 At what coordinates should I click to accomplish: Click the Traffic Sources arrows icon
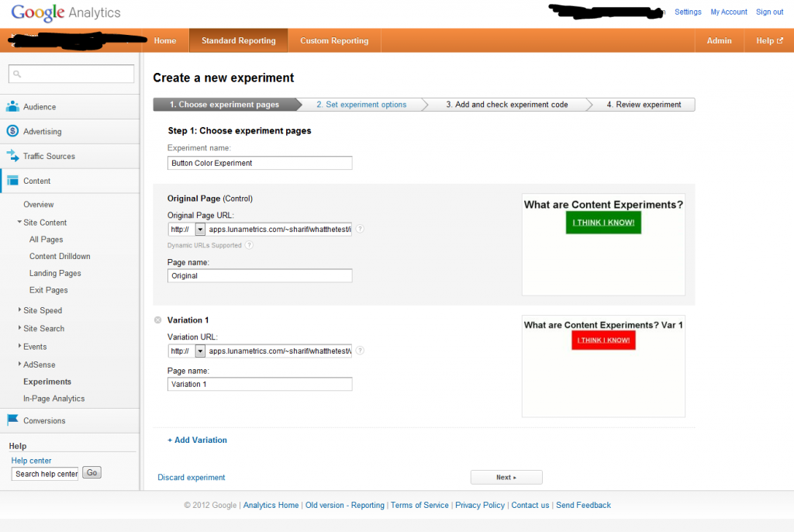coord(12,156)
